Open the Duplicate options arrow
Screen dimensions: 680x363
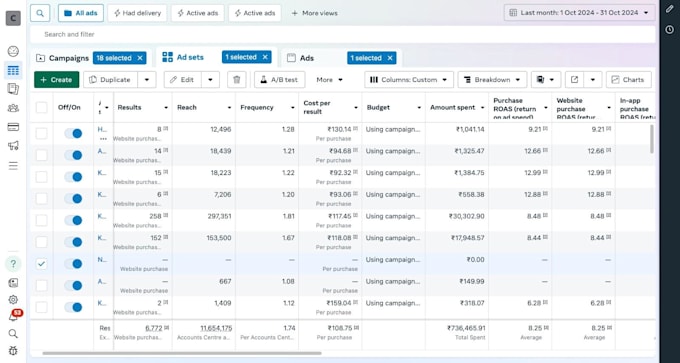(147, 80)
